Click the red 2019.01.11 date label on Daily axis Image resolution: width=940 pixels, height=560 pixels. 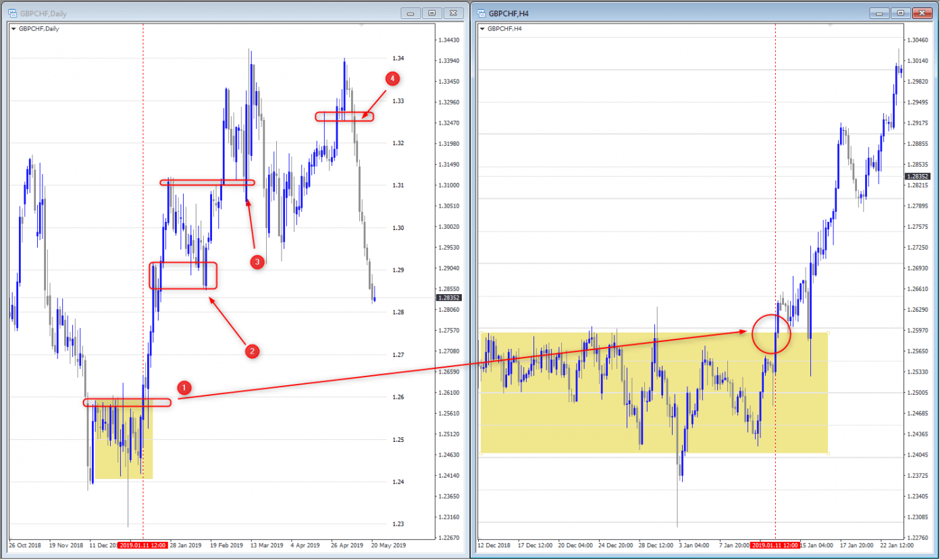coord(143,545)
